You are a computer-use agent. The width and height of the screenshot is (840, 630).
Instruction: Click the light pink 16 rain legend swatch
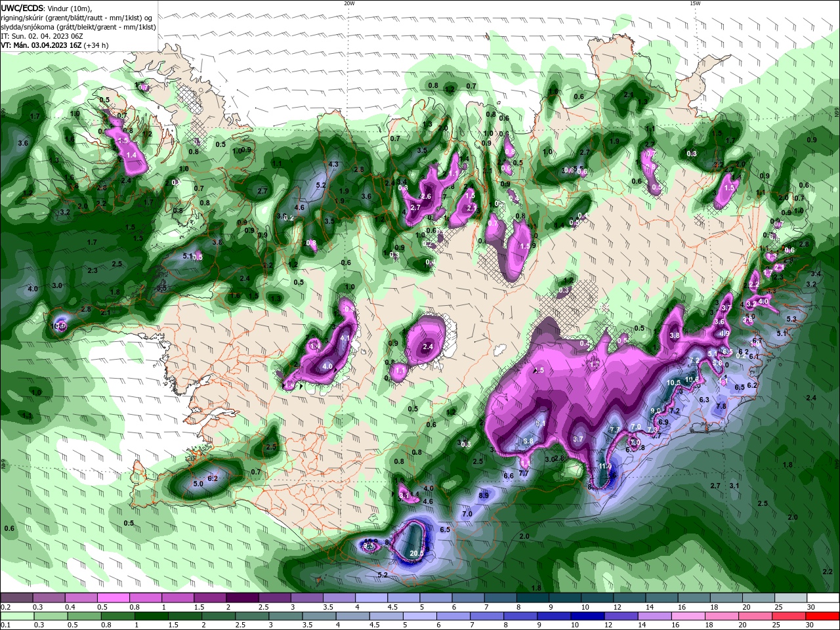coord(688,616)
